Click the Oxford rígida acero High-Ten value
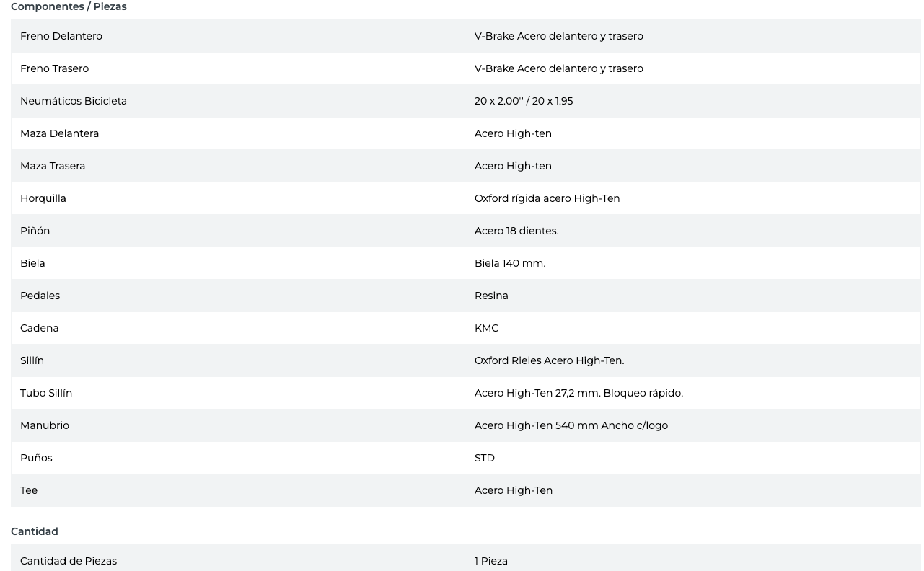Viewport: 924px width, 571px height. 547,198
